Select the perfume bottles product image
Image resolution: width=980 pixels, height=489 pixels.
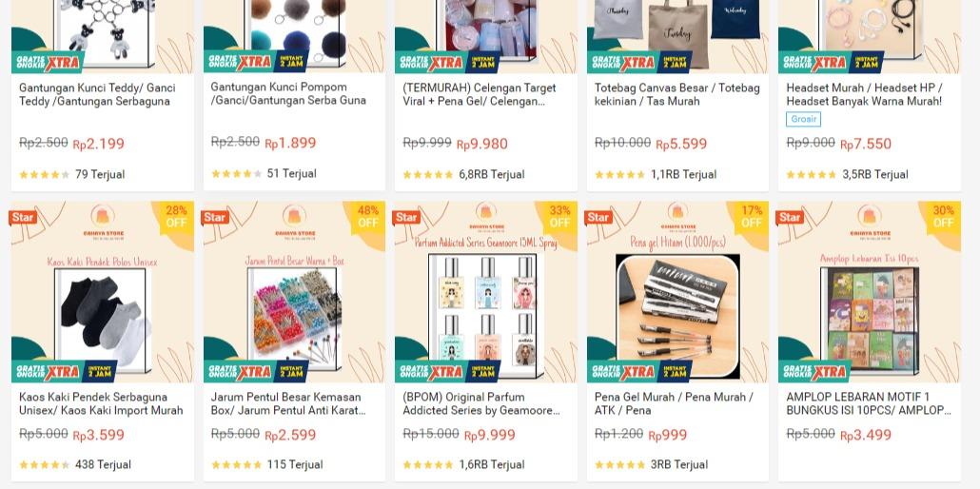tap(485, 313)
